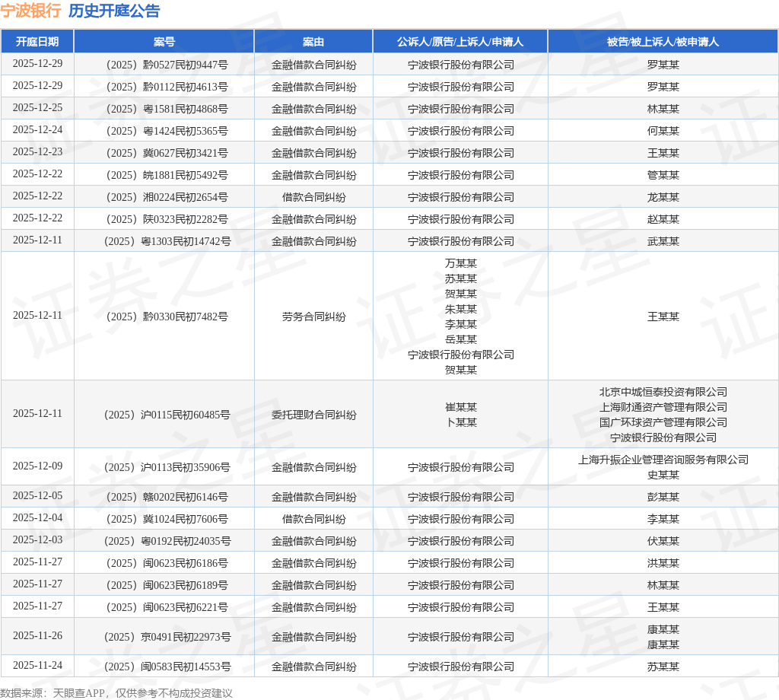Click plaintiff 岳某某
The image size is (779, 700).
tap(460, 339)
